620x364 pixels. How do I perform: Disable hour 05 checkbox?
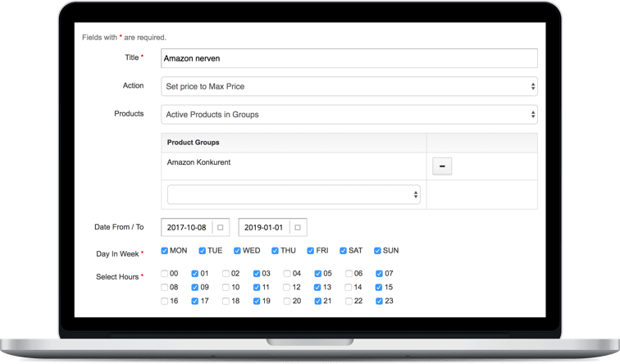318,274
